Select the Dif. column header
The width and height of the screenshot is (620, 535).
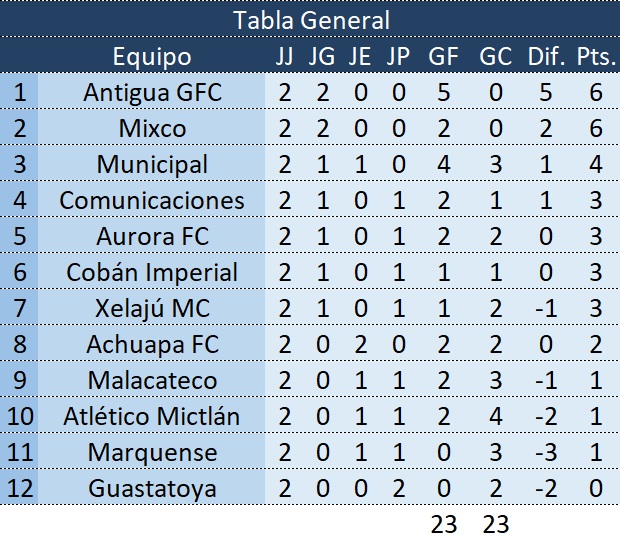pos(547,56)
